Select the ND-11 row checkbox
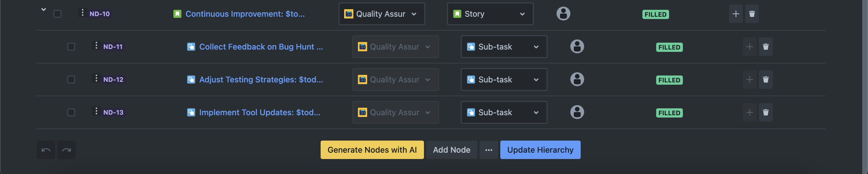Image resolution: width=868 pixels, height=174 pixels. coord(71,47)
